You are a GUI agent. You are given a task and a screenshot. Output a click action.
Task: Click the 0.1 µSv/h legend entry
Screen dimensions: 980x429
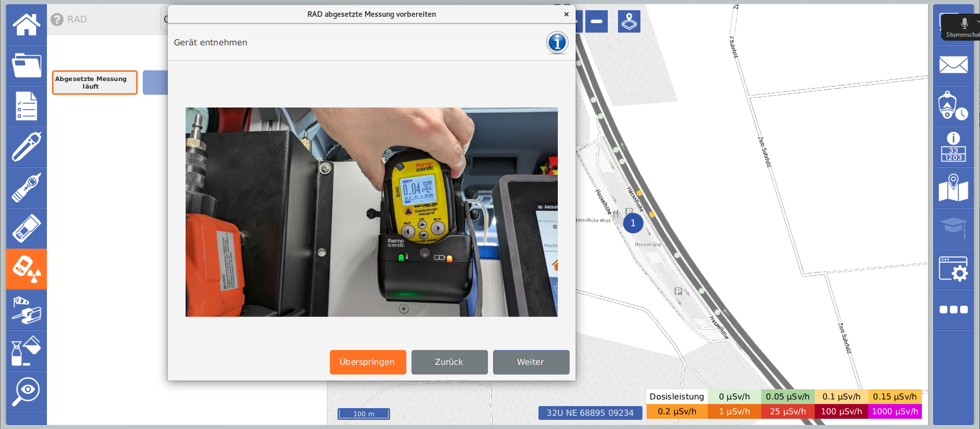tap(841, 396)
